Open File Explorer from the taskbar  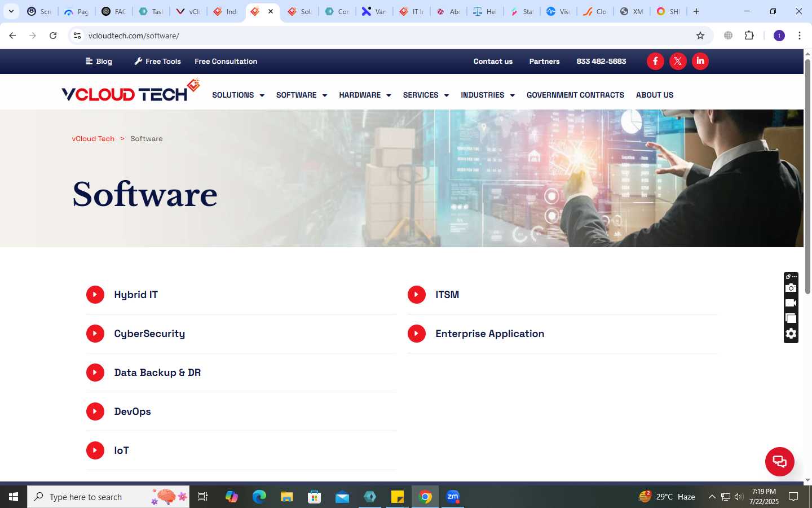coord(287,497)
